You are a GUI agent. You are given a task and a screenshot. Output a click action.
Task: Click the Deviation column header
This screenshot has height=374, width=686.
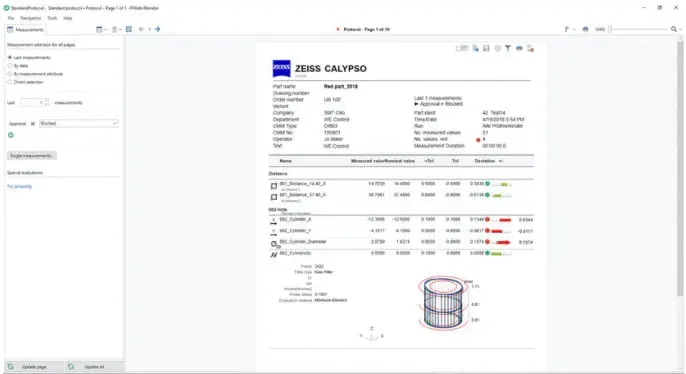click(485, 161)
